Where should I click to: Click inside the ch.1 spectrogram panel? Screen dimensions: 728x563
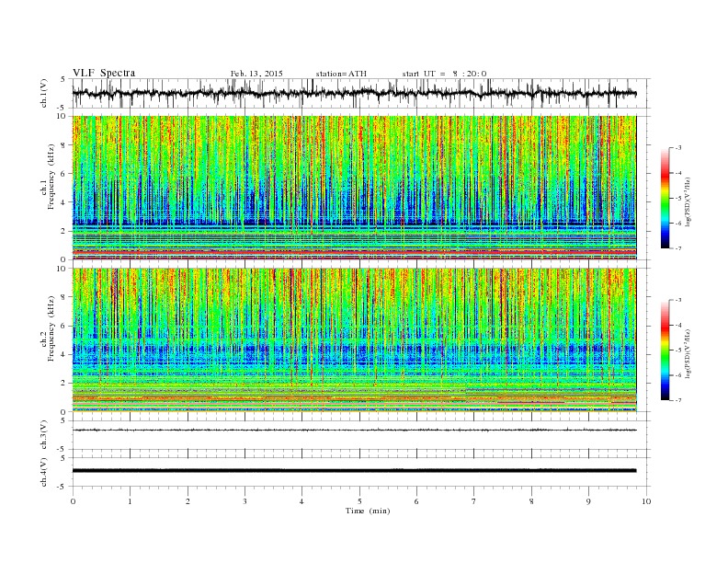click(354, 188)
